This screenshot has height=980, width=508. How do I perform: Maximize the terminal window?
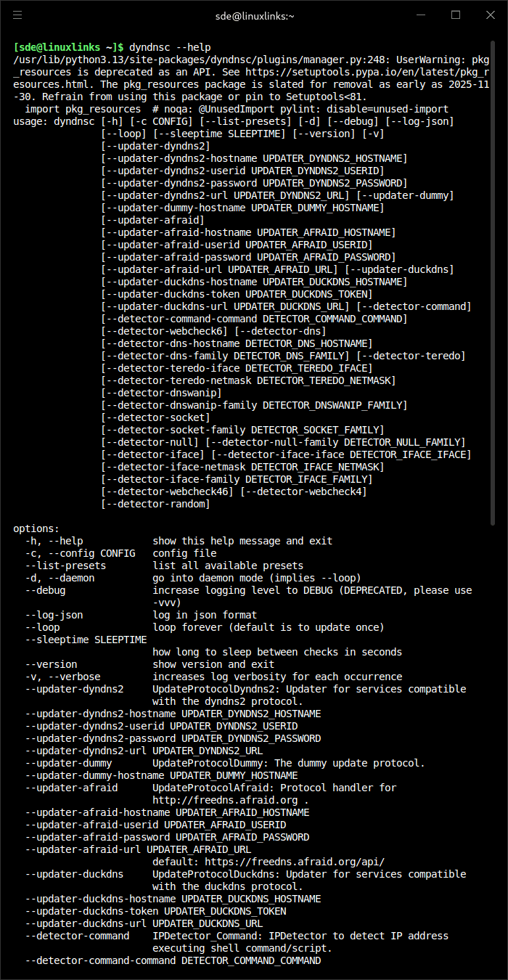(x=456, y=15)
